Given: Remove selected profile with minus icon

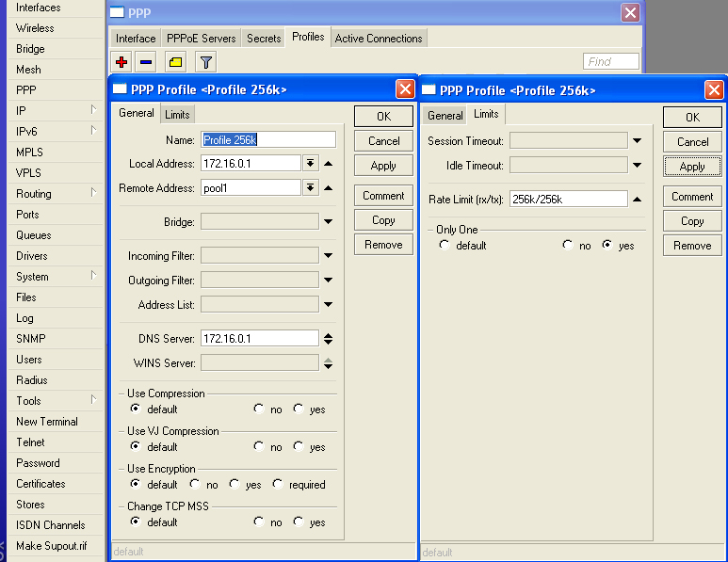Looking at the screenshot, I should click(x=146, y=62).
